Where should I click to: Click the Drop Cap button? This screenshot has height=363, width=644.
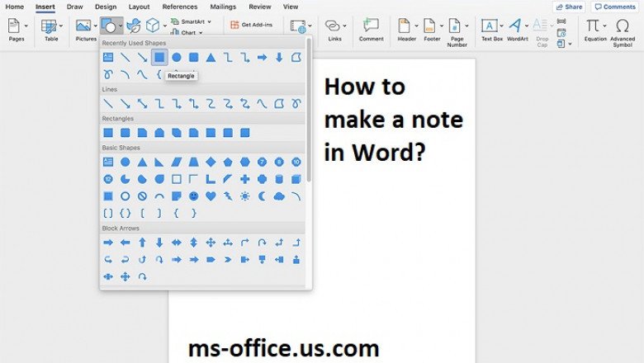[542, 33]
